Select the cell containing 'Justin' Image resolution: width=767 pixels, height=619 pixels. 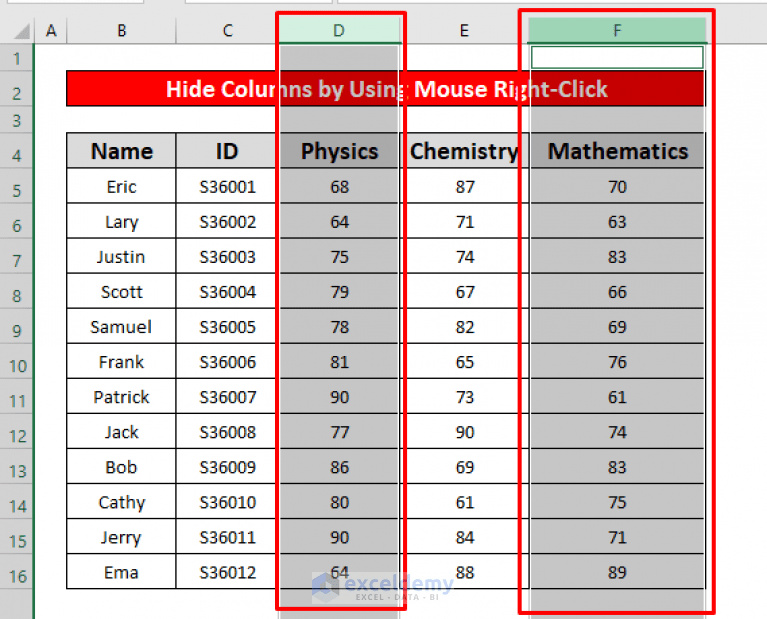[121, 256]
